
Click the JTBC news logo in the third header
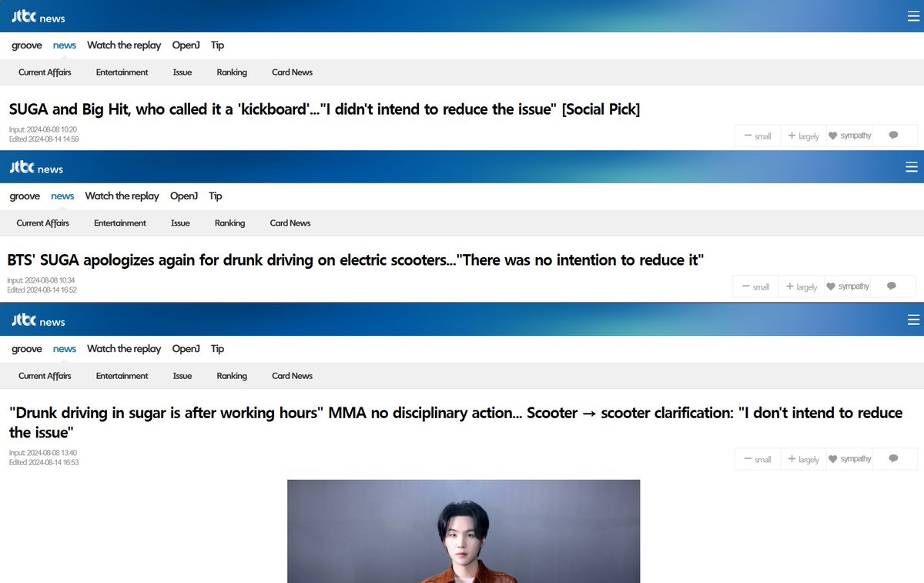click(x=38, y=320)
